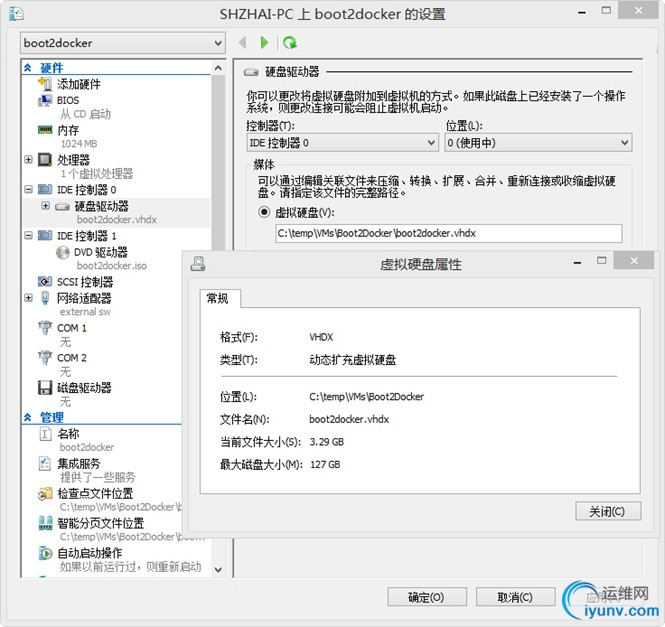Click the green forward arrow in the toolbar
Image resolution: width=665 pixels, height=627 pixels.
click(264, 42)
